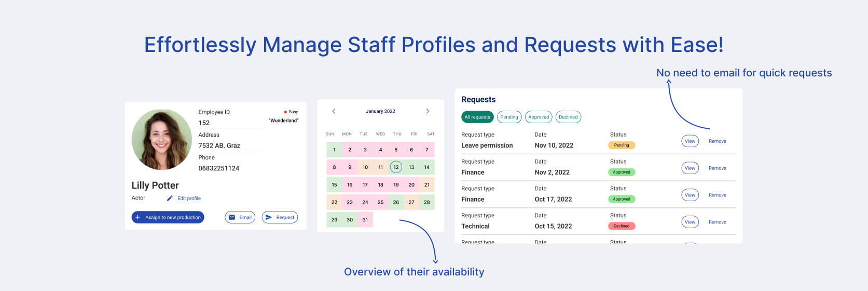Go to previous month in calendar
Screen dimensions: 868x291
click(334, 111)
